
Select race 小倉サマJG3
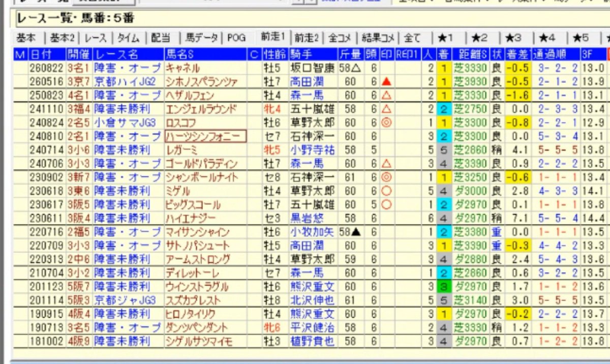(126, 123)
